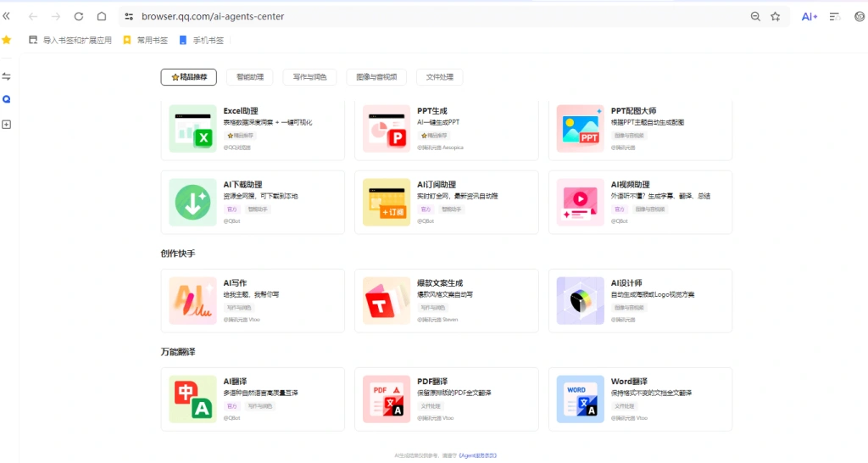Open the Excel助理 agent icon
Image resolution: width=868 pixels, height=463 pixels.
click(x=192, y=130)
